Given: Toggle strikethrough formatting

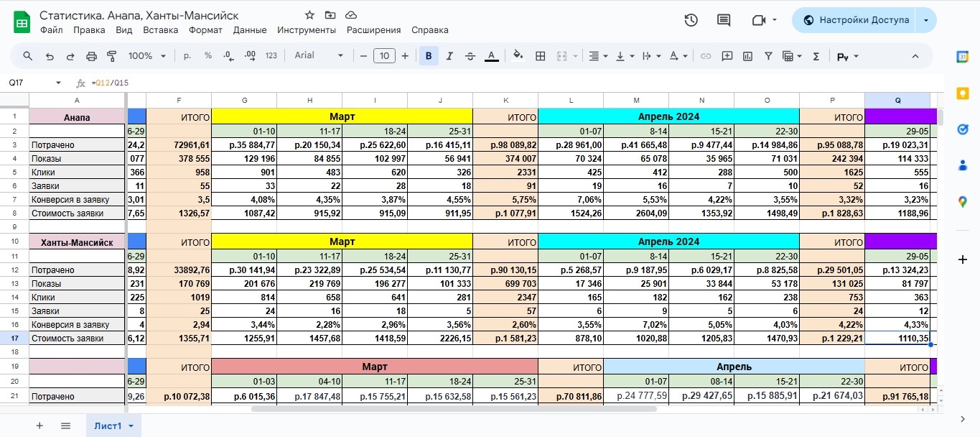Looking at the screenshot, I should (x=470, y=56).
